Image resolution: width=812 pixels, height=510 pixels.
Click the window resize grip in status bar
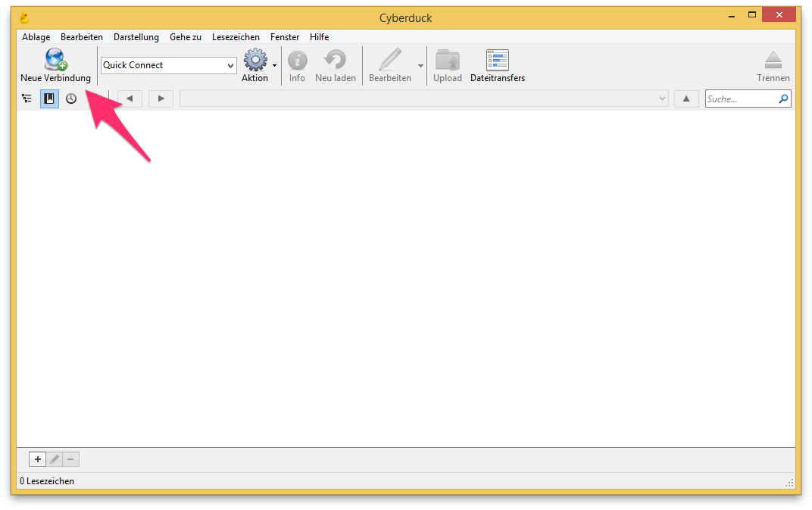[789, 483]
